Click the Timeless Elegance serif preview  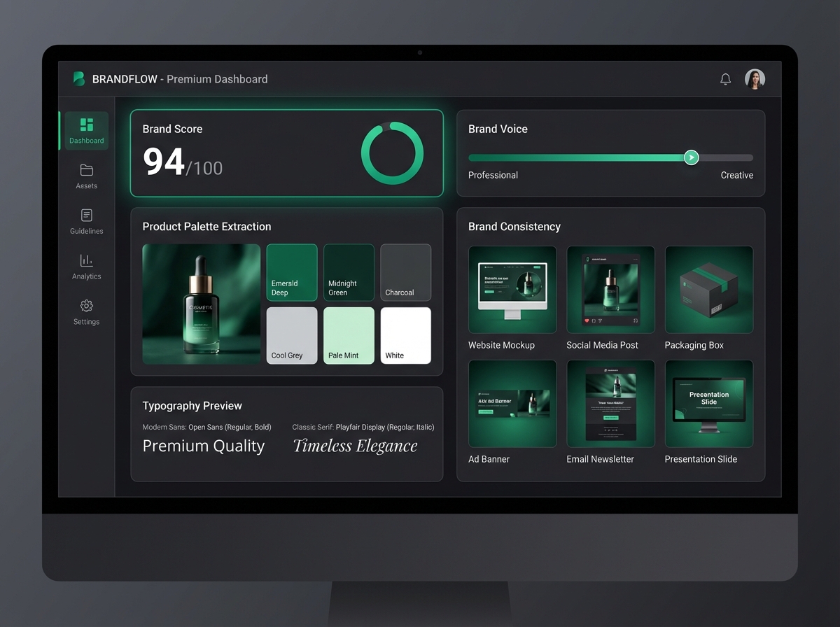tap(355, 446)
